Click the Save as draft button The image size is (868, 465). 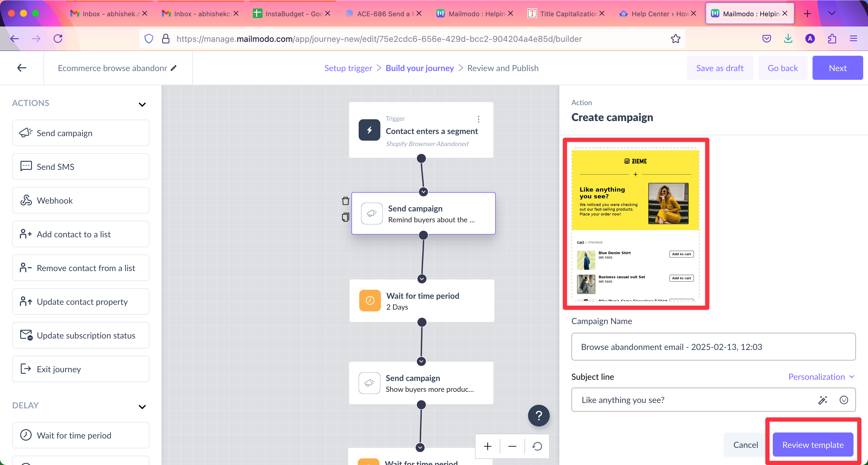click(x=720, y=68)
